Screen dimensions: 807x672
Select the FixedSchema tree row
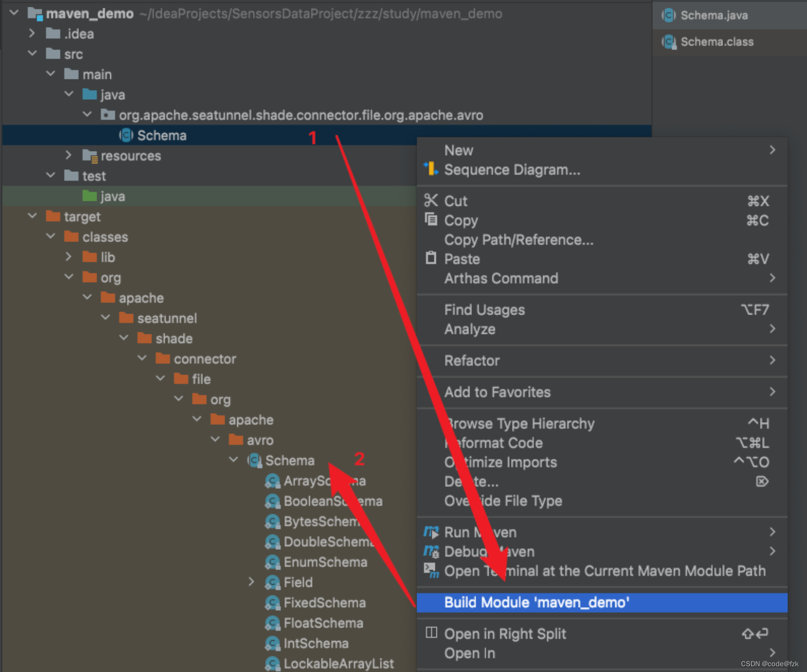pyautogui.click(x=209, y=603)
